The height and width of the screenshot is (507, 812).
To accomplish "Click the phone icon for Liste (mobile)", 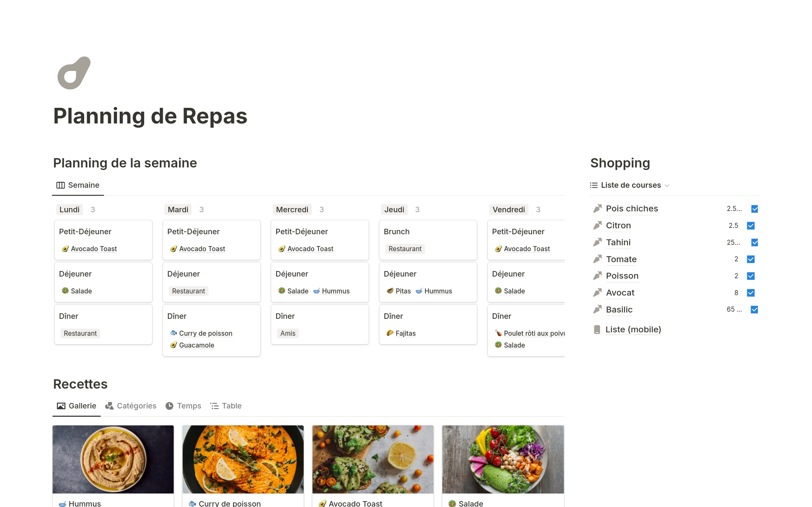I will tap(597, 330).
